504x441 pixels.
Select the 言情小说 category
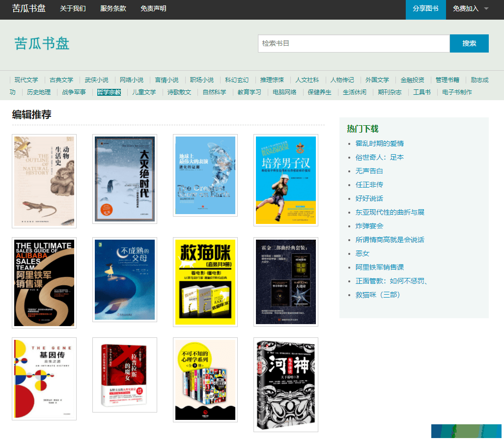(x=167, y=80)
